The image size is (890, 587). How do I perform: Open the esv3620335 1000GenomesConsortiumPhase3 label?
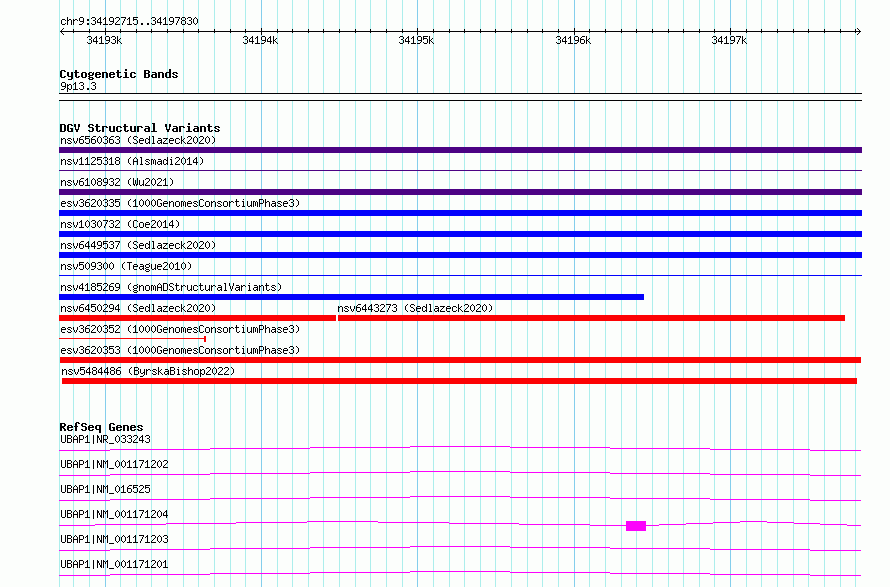click(x=180, y=203)
